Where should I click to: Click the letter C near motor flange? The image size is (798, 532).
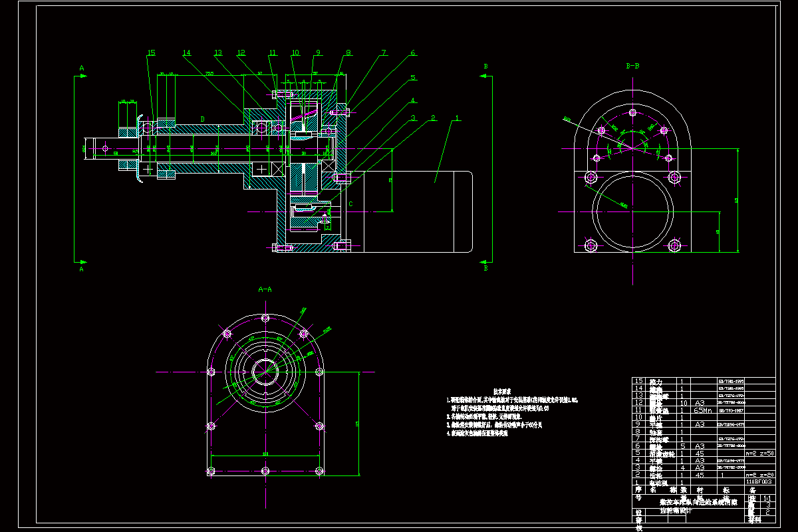(350, 203)
